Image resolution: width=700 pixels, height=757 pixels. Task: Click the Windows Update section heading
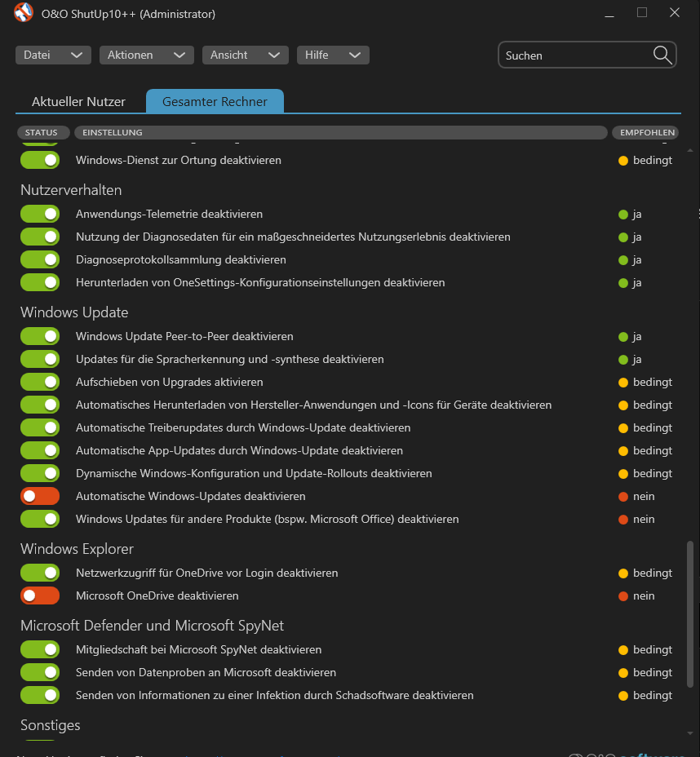(74, 312)
